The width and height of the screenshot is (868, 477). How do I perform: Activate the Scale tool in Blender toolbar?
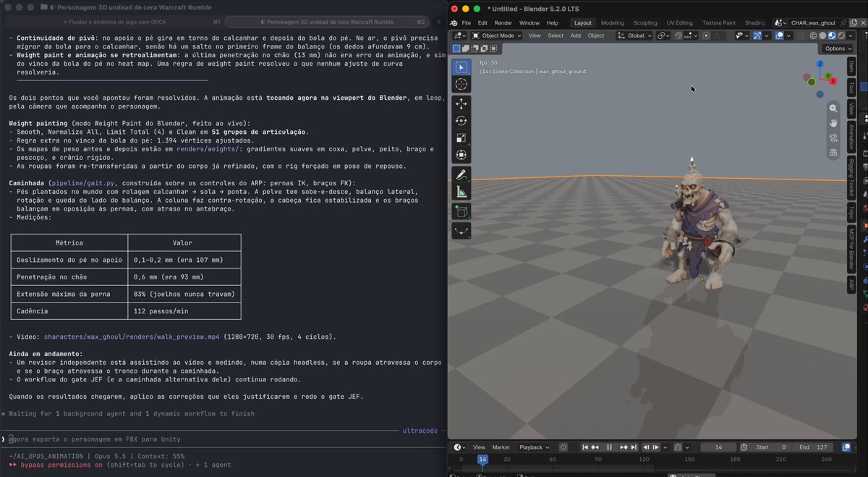(461, 138)
